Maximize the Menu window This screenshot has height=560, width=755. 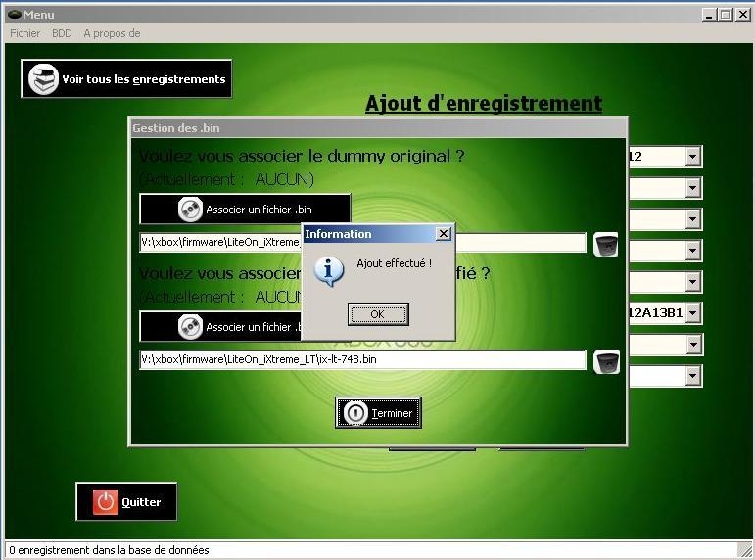725,15
